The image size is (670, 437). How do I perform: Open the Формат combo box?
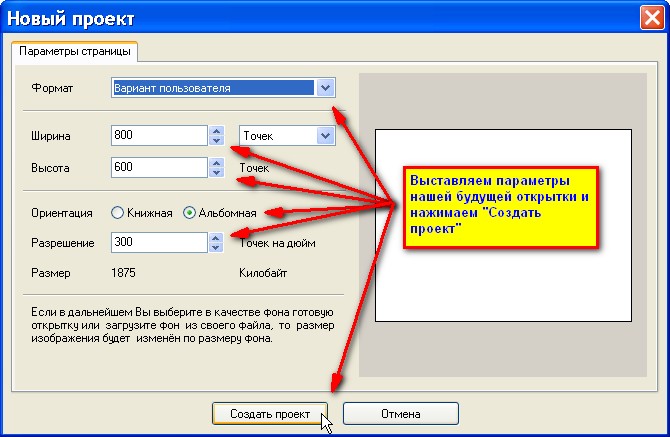pyautogui.click(x=223, y=88)
